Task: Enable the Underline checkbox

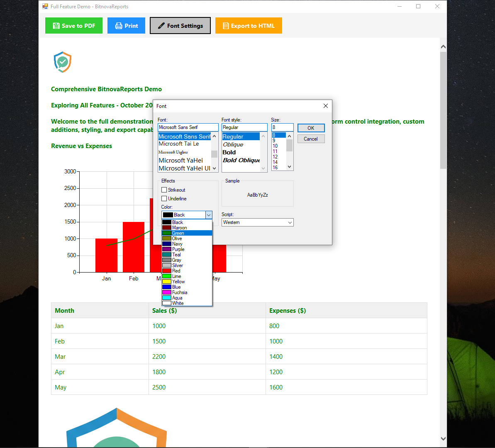Action: pos(164,199)
